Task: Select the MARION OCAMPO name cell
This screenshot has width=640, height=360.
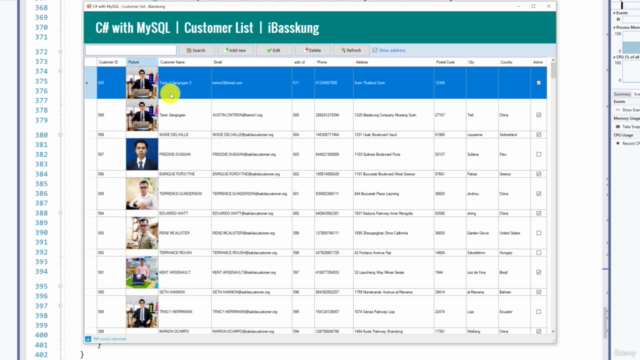Action: point(184,331)
